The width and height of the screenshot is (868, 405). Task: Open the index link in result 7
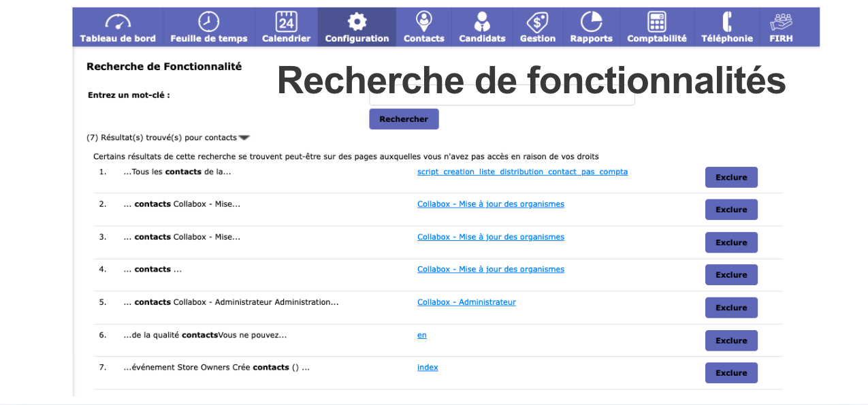coord(428,368)
